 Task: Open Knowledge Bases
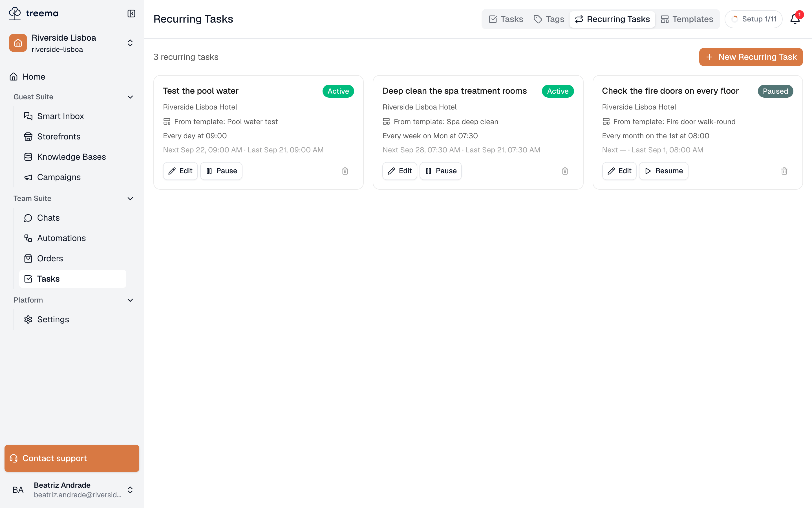point(72,157)
